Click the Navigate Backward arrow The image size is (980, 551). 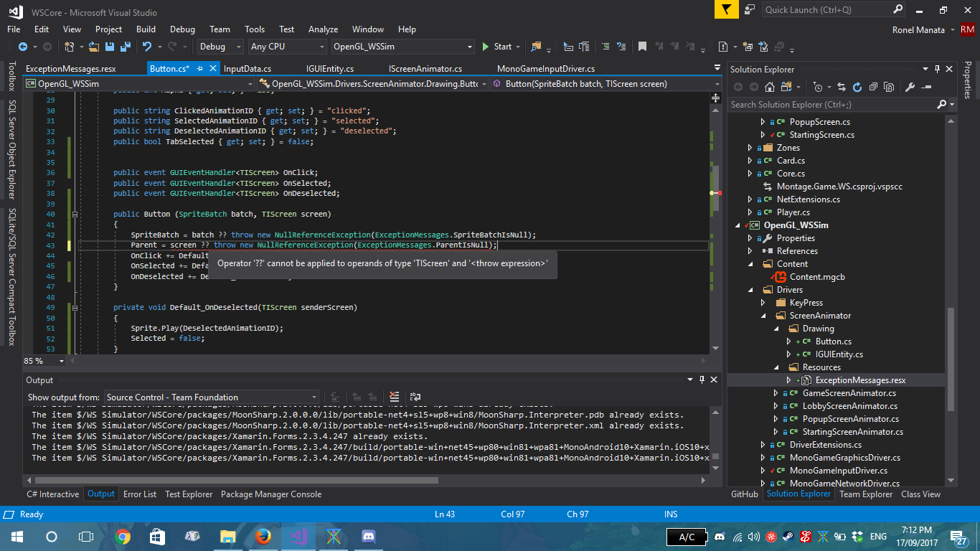23,46
